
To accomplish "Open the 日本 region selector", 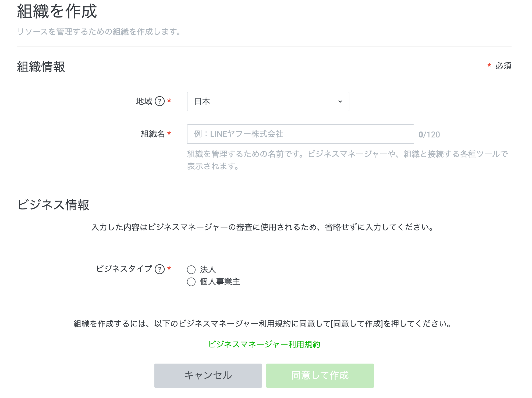I will [x=268, y=102].
